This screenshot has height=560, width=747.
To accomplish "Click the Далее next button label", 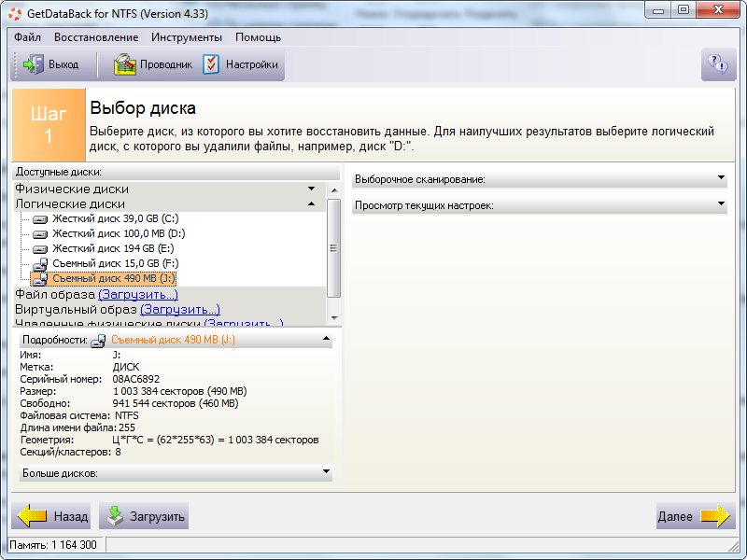I will [675, 516].
